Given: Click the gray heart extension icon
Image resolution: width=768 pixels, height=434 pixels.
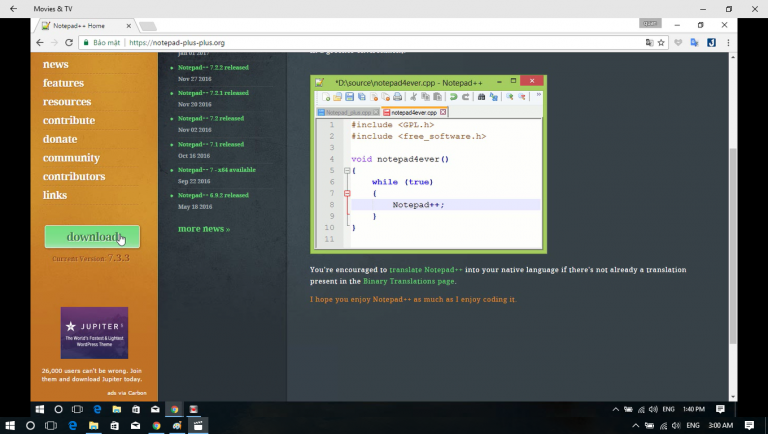Looking at the screenshot, I should coord(678,43).
